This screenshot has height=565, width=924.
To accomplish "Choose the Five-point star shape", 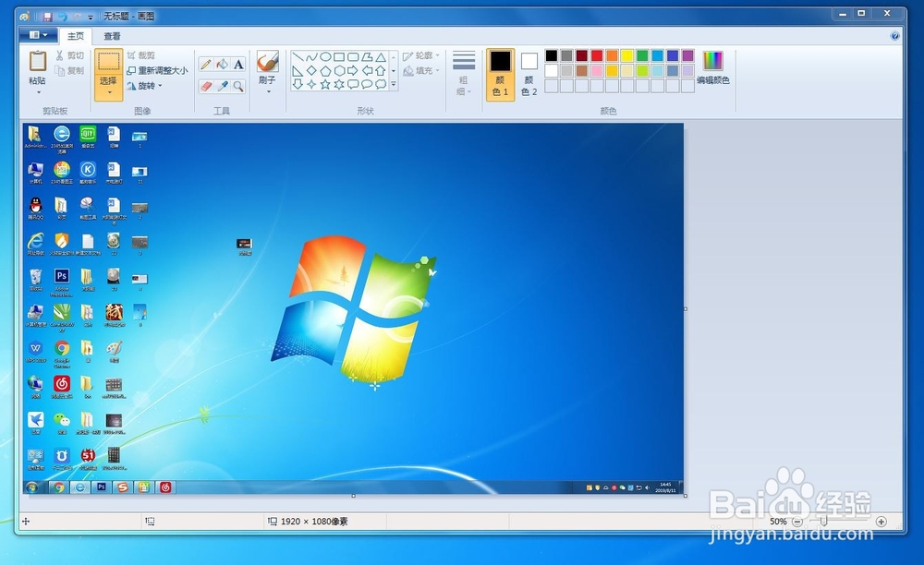I will click(x=325, y=84).
